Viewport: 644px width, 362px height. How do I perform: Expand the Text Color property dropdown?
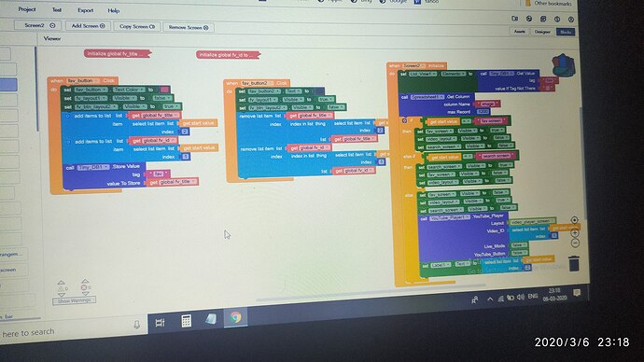[129, 90]
